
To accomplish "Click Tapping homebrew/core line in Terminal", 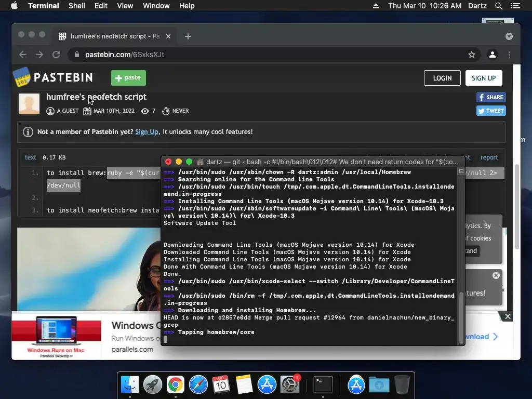I will [216, 332].
